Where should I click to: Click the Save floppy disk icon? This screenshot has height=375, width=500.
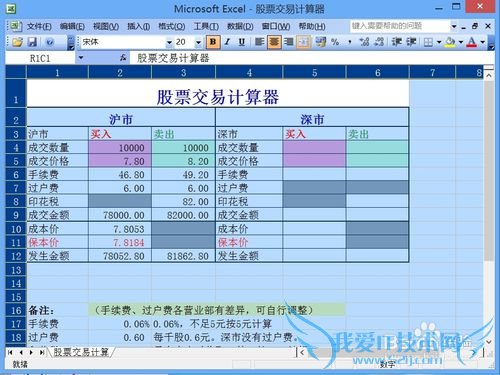(32, 42)
